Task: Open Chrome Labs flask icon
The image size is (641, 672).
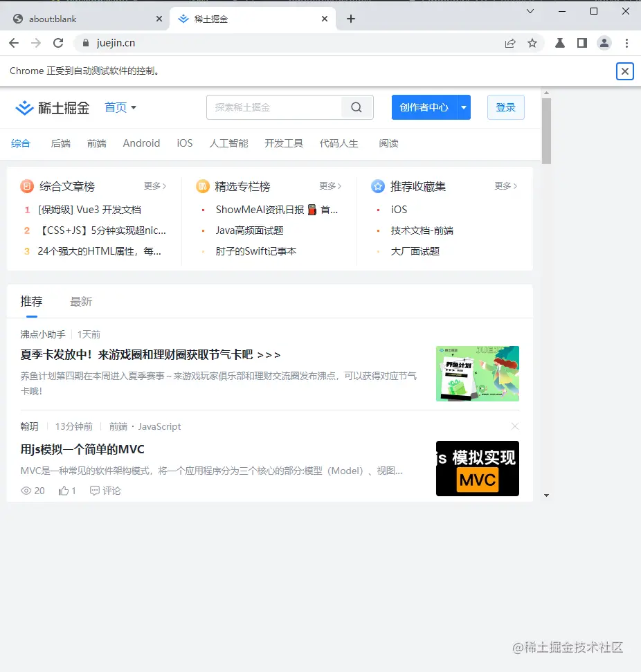Action: pos(559,43)
